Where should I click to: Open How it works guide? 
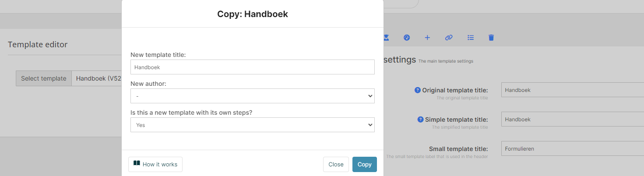click(x=155, y=164)
